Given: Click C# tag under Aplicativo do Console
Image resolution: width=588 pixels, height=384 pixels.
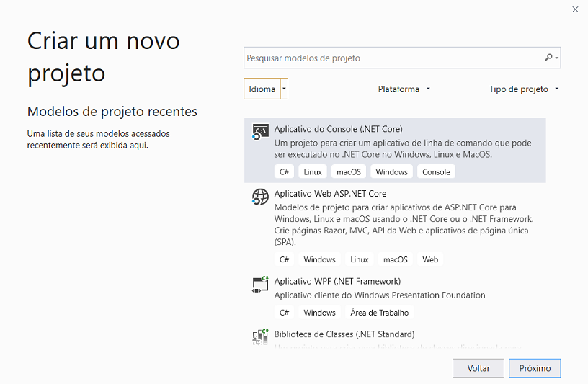Looking at the screenshot, I should click(284, 171).
